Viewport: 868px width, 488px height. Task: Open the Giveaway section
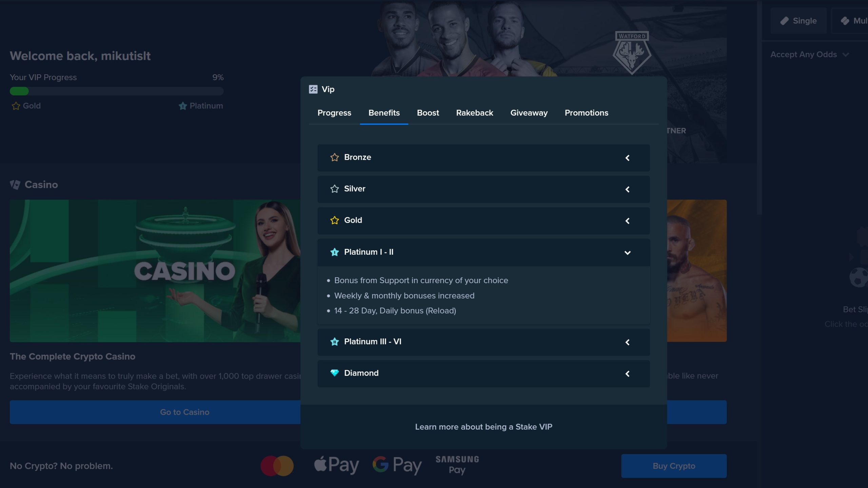click(529, 112)
